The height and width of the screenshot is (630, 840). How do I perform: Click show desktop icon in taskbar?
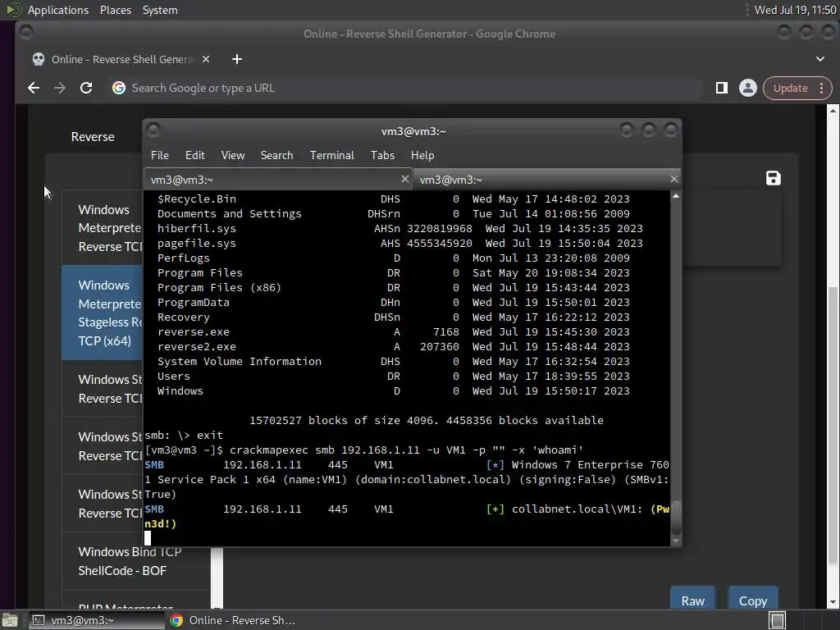[10, 620]
